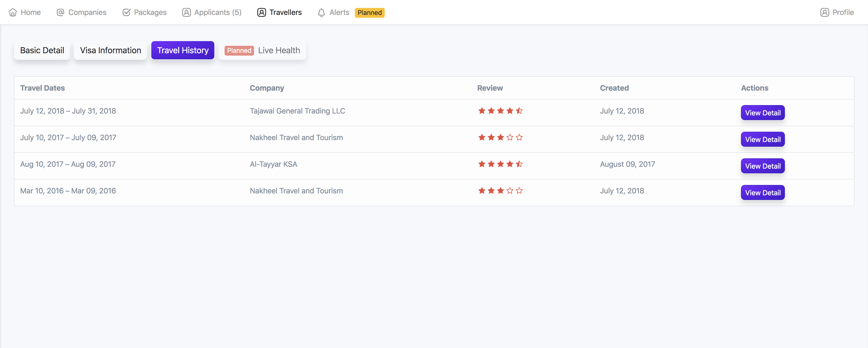Open Applicants (5) in navigation
The width and height of the screenshot is (868, 348).
(x=218, y=12)
